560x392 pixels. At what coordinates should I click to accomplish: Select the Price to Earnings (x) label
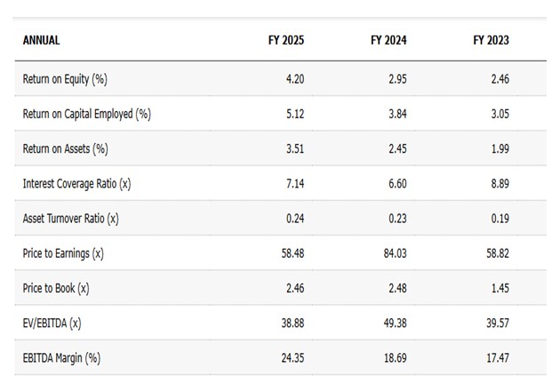63,253
